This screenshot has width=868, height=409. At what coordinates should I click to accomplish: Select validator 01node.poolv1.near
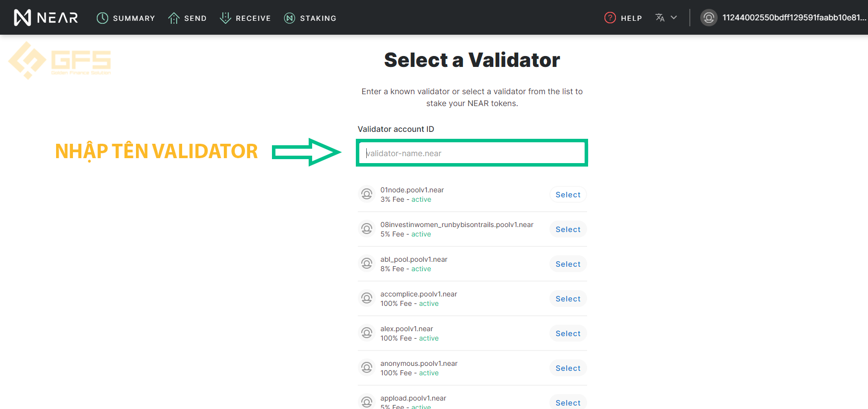click(568, 195)
